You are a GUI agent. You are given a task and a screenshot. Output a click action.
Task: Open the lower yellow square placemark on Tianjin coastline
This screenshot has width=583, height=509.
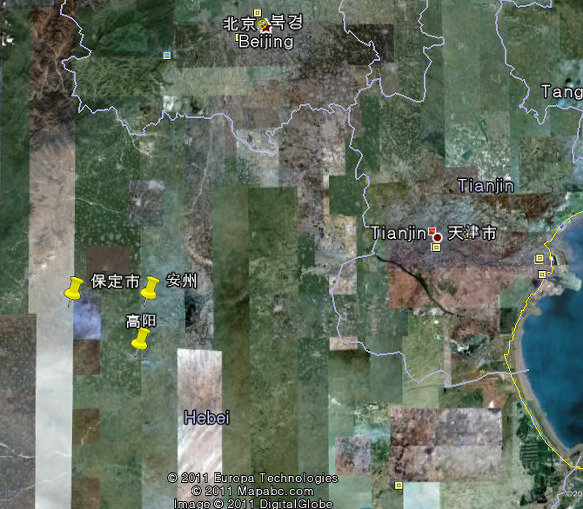[542, 274]
